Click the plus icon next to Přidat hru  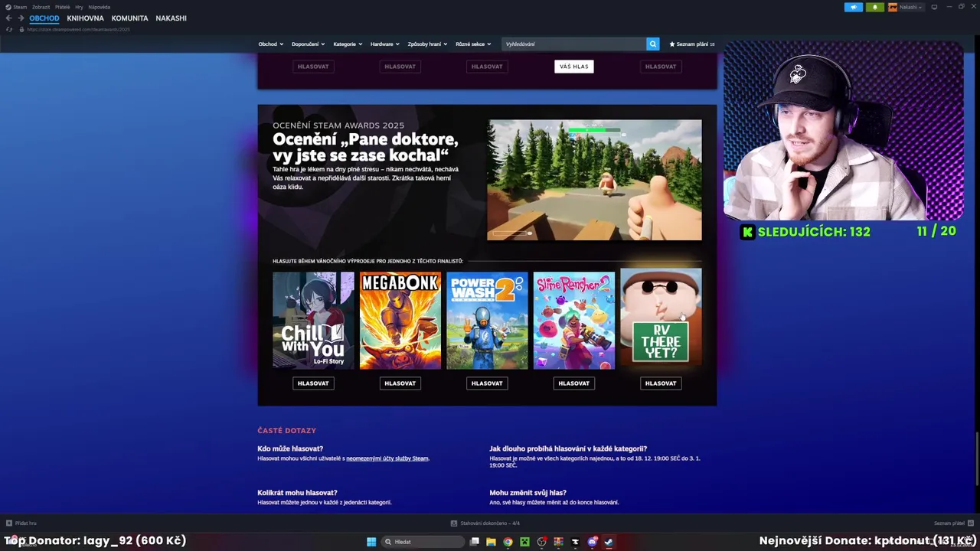coord(9,523)
